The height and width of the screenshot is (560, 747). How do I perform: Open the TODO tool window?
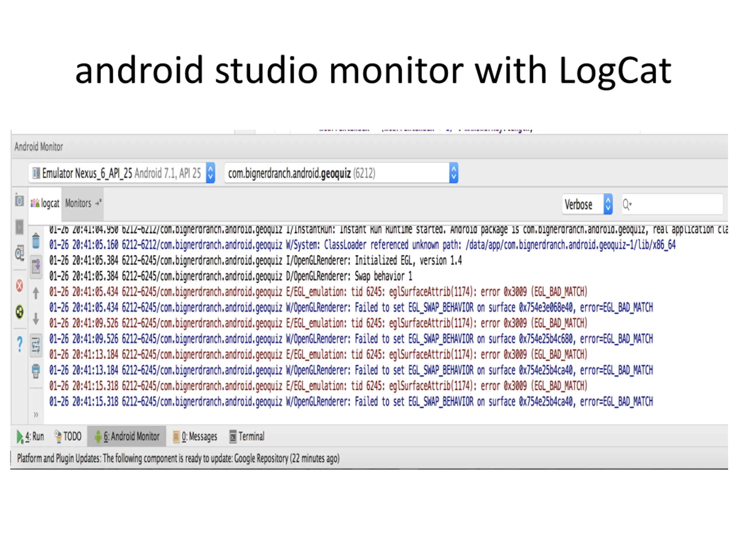click(68, 437)
